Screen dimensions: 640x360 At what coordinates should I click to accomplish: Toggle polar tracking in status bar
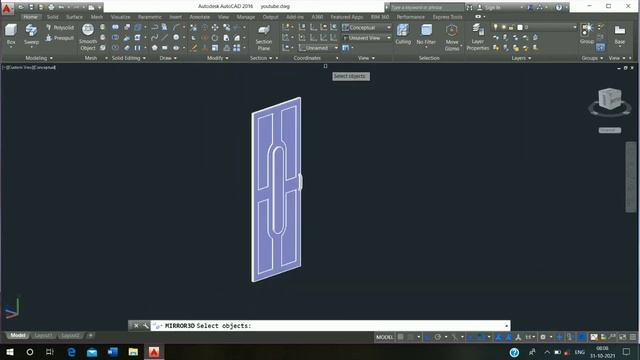click(438, 337)
